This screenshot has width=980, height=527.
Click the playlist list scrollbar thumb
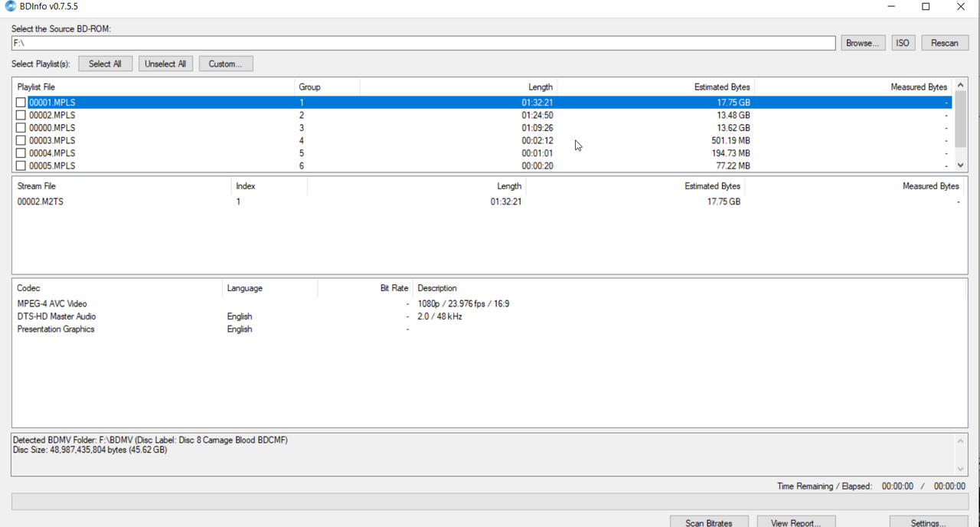[x=961, y=118]
